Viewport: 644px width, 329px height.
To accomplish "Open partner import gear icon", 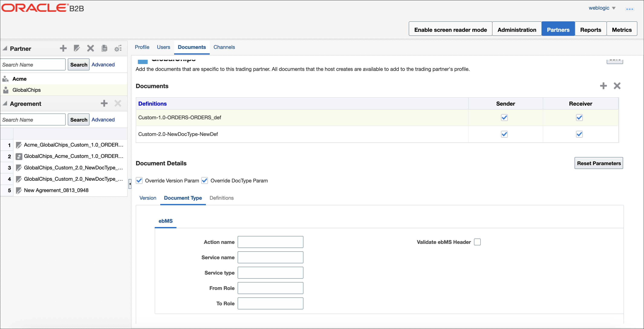I will point(118,48).
